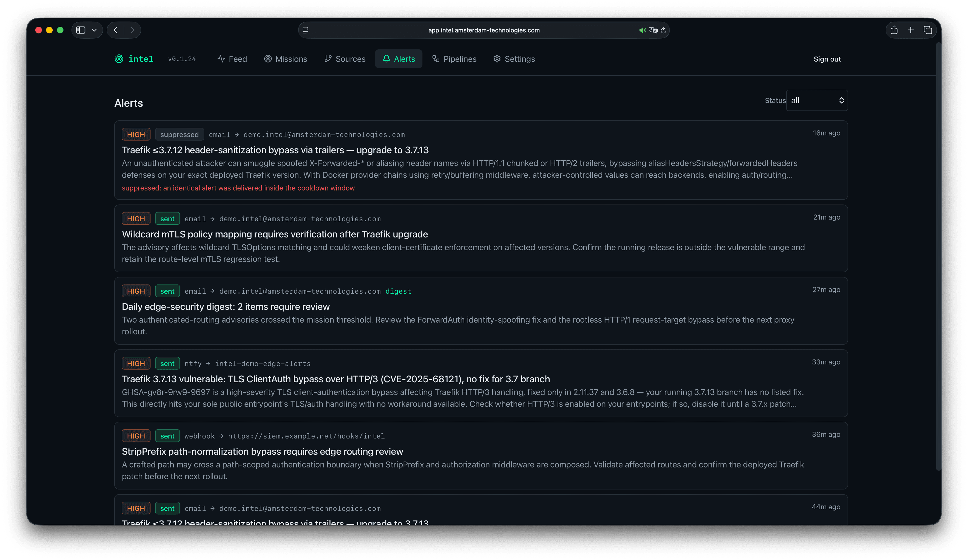
Task: Click the translate icon in address bar
Action: [x=653, y=30]
